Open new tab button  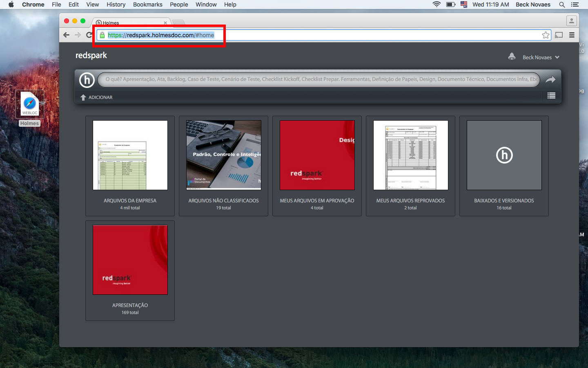(178, 22)
